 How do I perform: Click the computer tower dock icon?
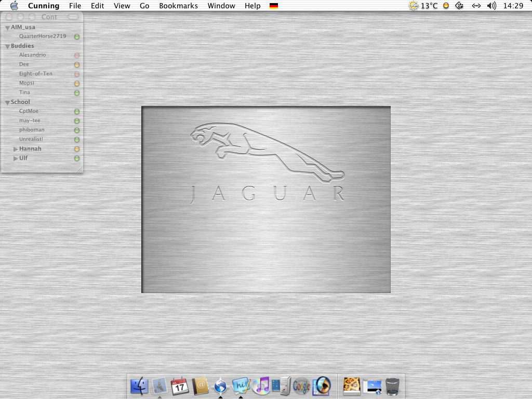[x=281, y=386]
